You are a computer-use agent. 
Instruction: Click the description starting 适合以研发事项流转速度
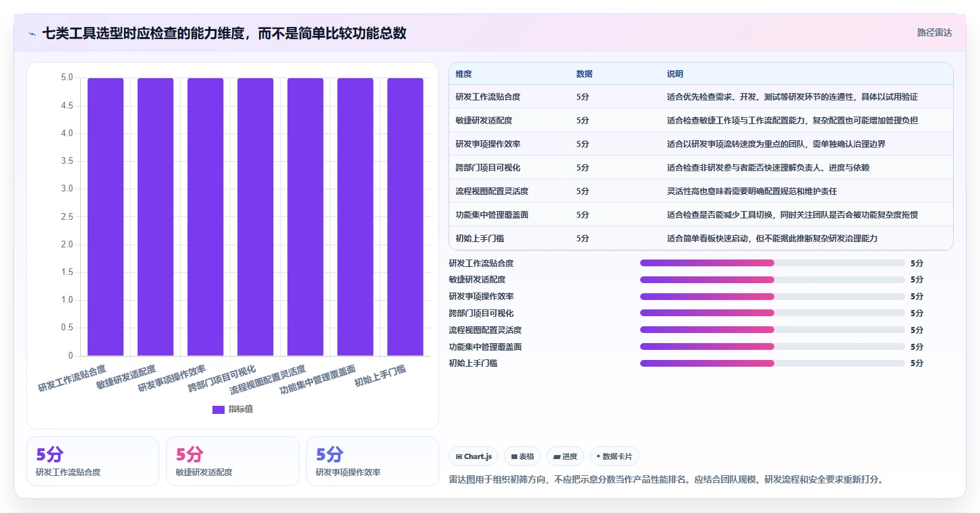pos(776,144)
